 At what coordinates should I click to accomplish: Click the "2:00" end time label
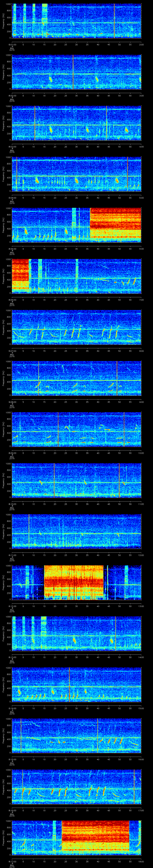point(141,44)
